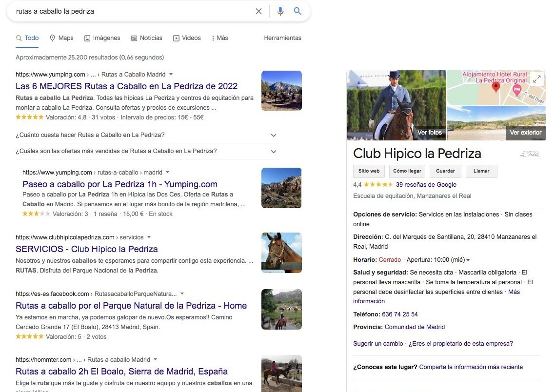Open the Más menu
Viewport: 555px width, 392px height.
220,38
